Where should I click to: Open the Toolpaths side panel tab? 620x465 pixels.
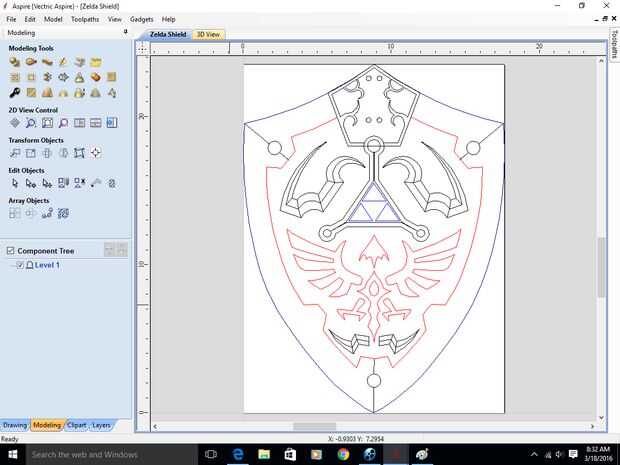614,44
